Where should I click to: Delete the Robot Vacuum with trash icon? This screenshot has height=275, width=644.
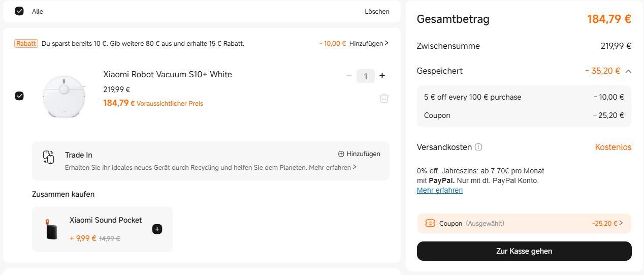point(384,98)
